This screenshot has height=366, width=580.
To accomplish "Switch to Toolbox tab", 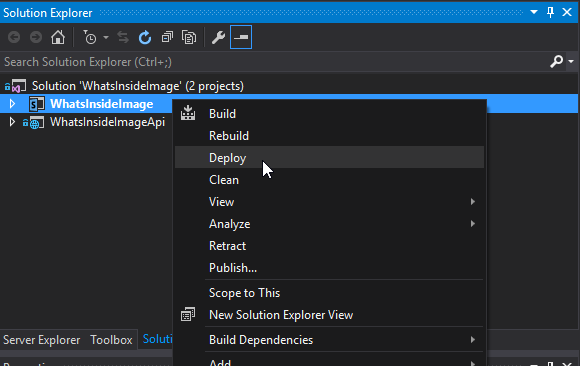I will click(111, 340).
